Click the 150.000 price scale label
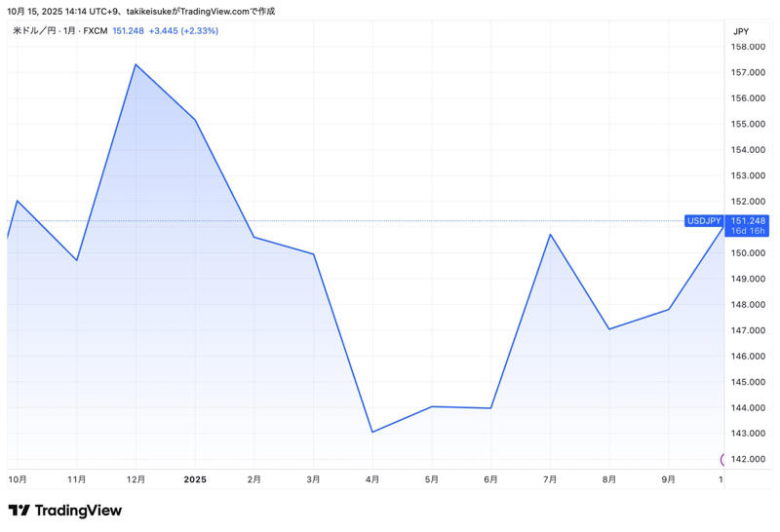Image resolution: width=780 pixels, height=532 pixels. 748,253
